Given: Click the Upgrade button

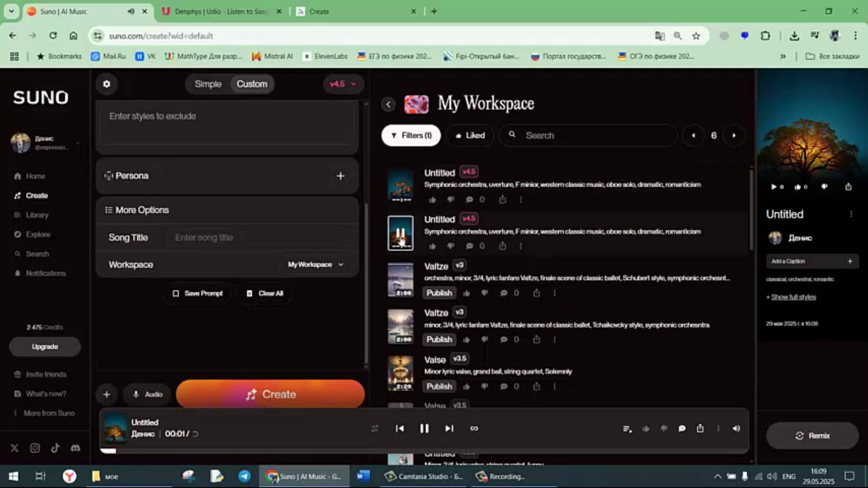Looking at the screenshot, I should [x=45, y=347].
